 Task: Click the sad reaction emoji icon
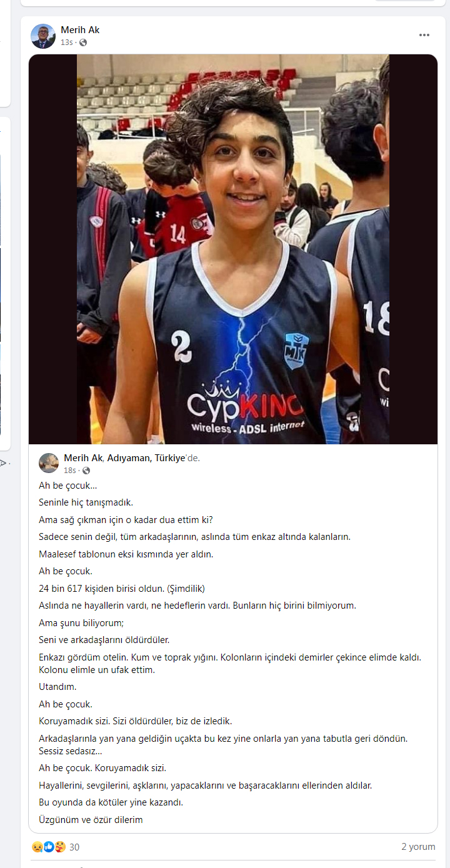pyautogui.click(x=37, y=847)
